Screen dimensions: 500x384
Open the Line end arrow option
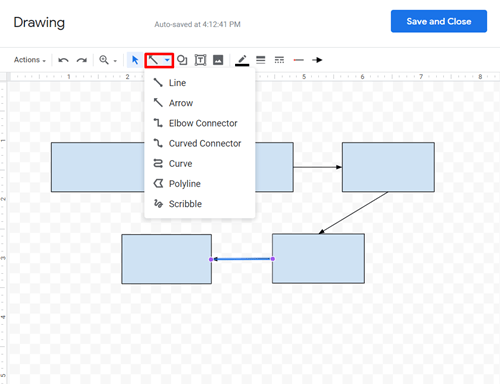click(x=317, y=60)
